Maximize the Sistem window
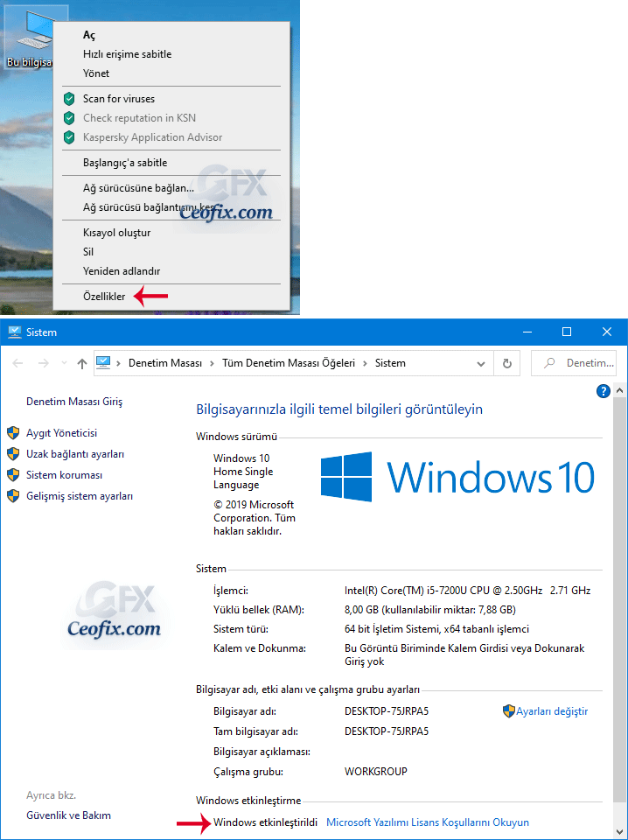This screenshot has height=840, width=628. coord(567,332)
